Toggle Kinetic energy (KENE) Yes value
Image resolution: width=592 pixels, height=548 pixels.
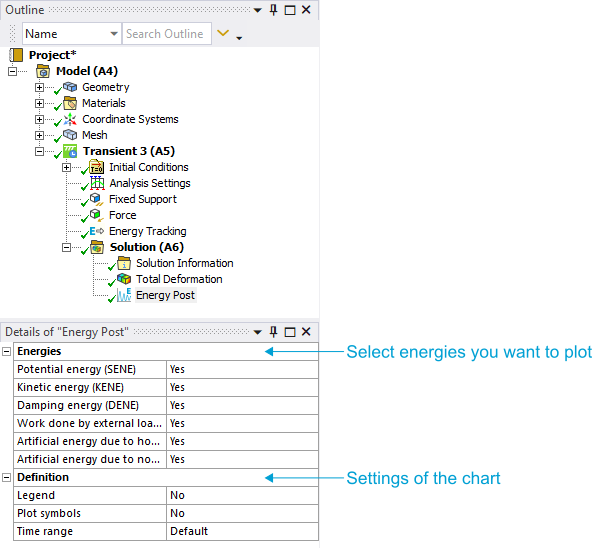[242, 387]
